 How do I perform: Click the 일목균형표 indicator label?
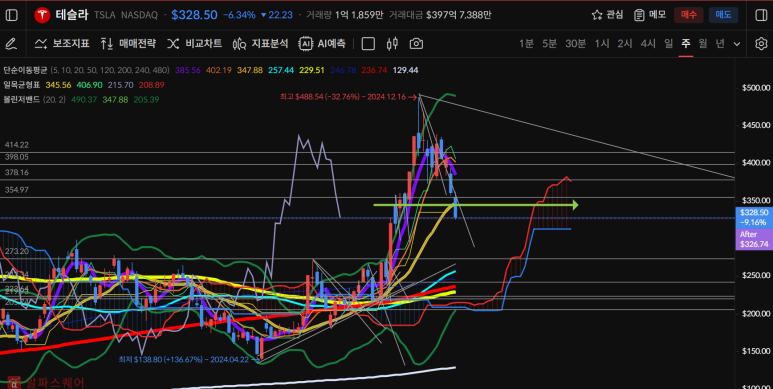click(22, 85)
